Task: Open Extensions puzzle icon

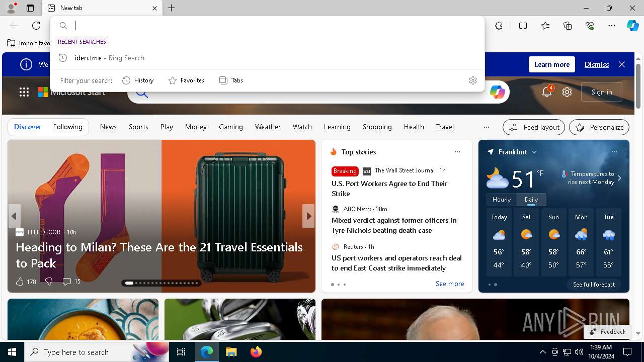Action: (499, 26)
